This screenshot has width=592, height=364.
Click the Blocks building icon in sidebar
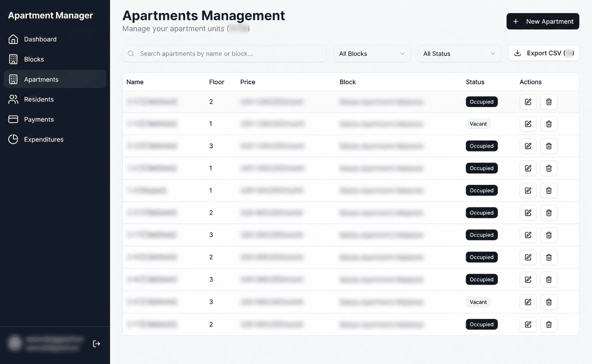(x=13, y=59)
